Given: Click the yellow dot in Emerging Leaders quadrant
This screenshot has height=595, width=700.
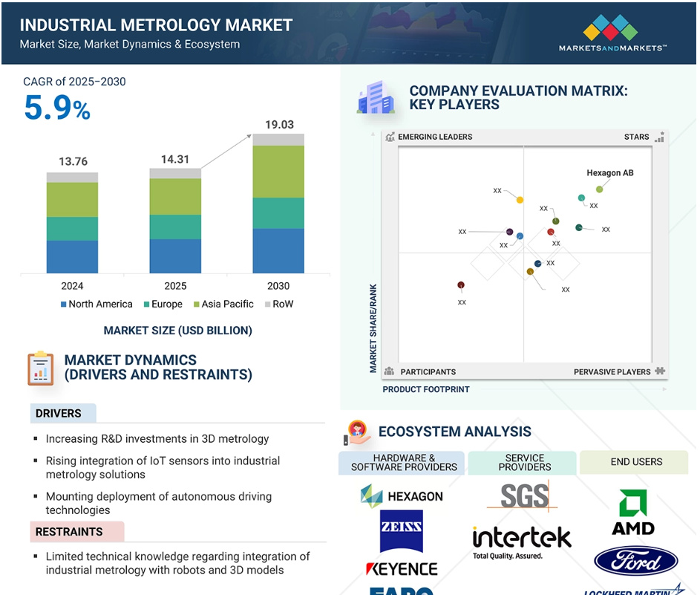Looking at the screenshot, I should 520,200.
